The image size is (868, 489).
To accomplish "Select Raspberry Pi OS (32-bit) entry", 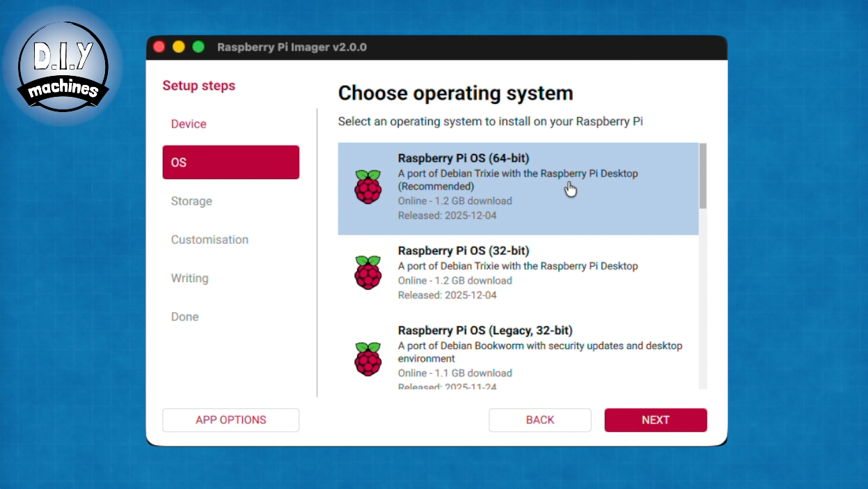I will (518, 274).
